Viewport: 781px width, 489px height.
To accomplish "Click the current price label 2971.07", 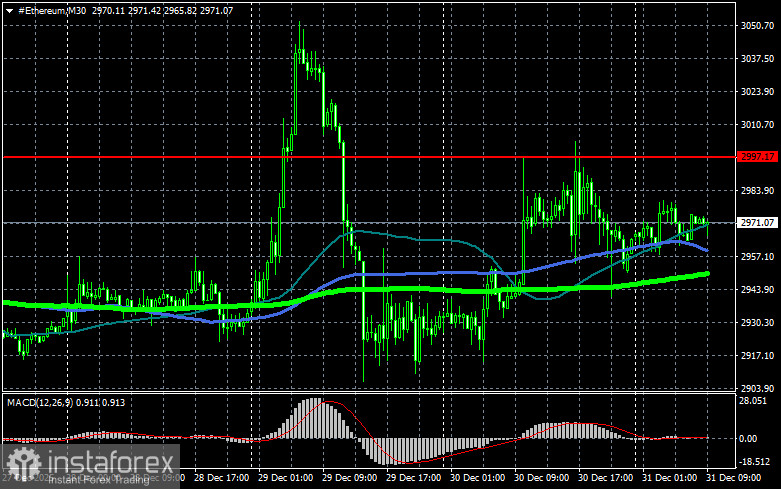I will [x=758, y=223].
